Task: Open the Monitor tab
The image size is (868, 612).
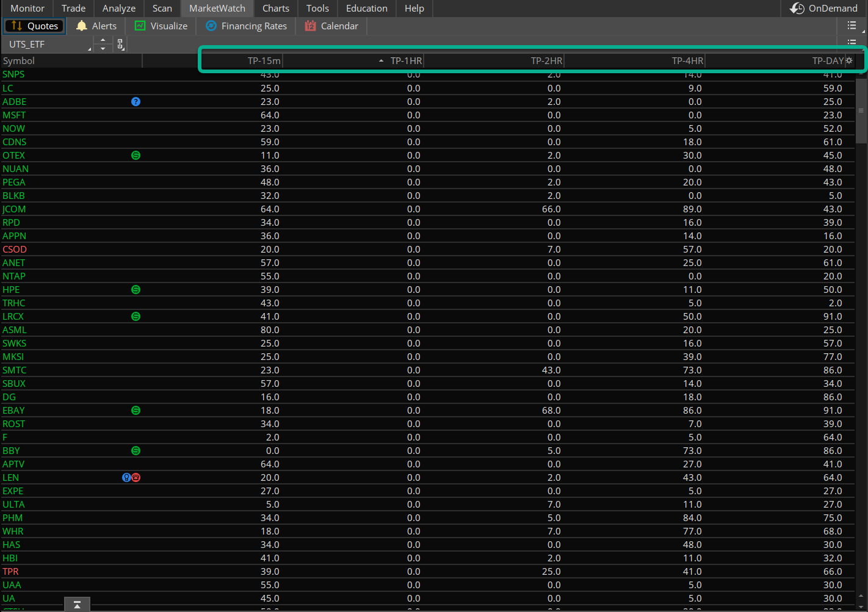Action: coord(27,9)
